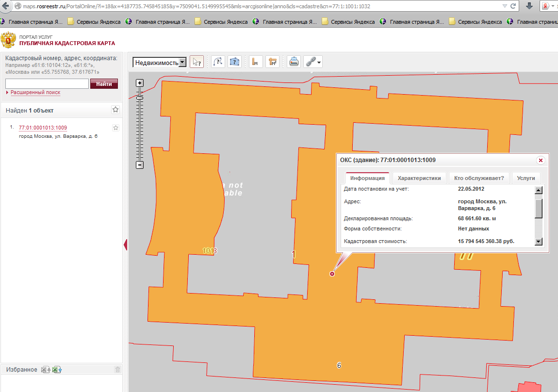Select the measure distance ruler tool
558x392 pixels.
tap(256, 62)
